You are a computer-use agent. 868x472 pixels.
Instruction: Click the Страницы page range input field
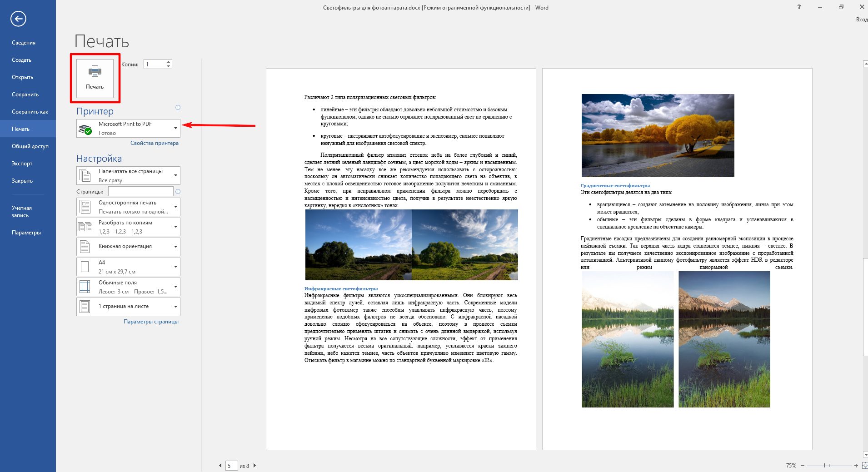pyautogui.click(x=140, y=191)
